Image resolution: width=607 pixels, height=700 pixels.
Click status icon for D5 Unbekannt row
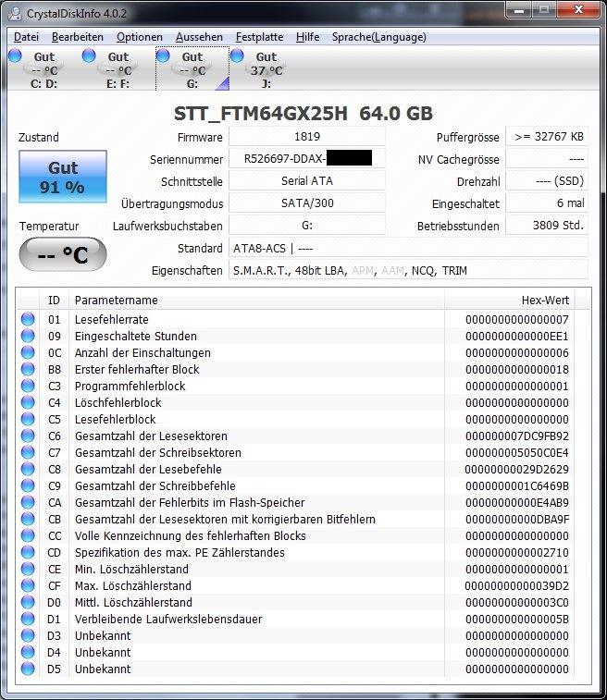[28, 669]
